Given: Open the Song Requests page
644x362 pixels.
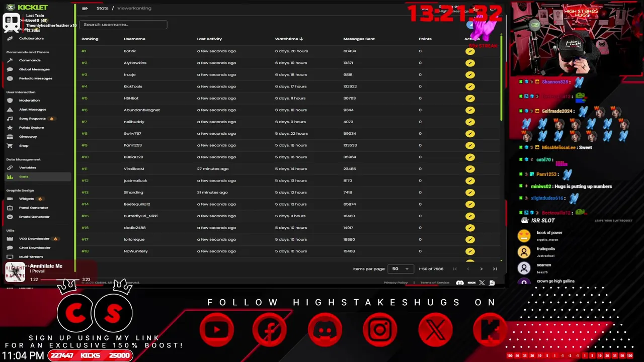Looking at the screenshot, I should click(32, 119).
